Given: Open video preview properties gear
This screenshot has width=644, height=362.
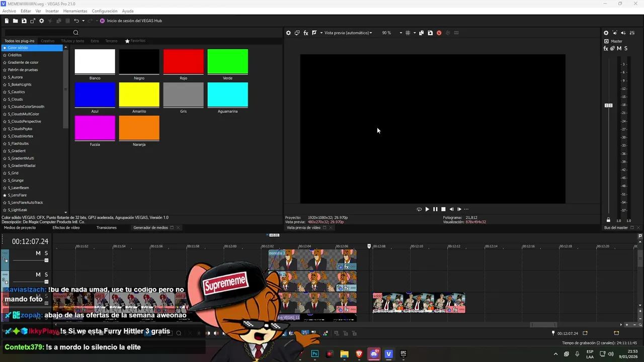Looking at the screenshot, I should [x=288, y=33].
